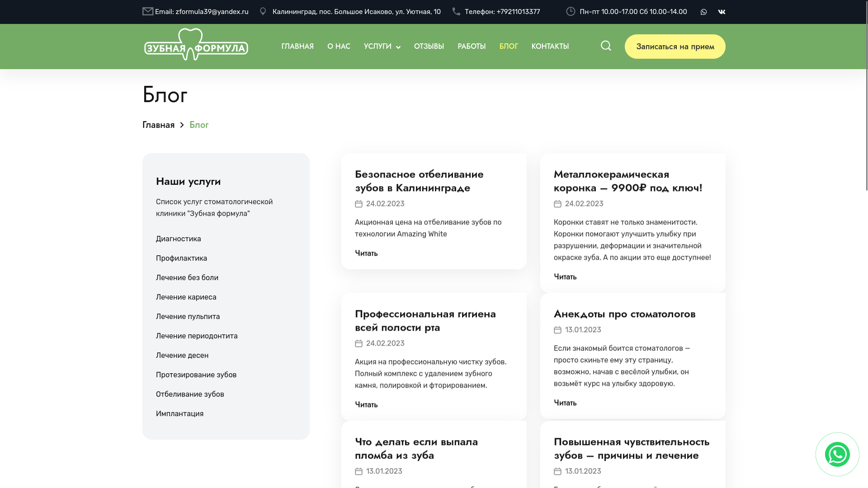868x488 pixels.
Task: Click Наши услуги sidebar heading
Action: pyautogui.click(x=188, y=181)
